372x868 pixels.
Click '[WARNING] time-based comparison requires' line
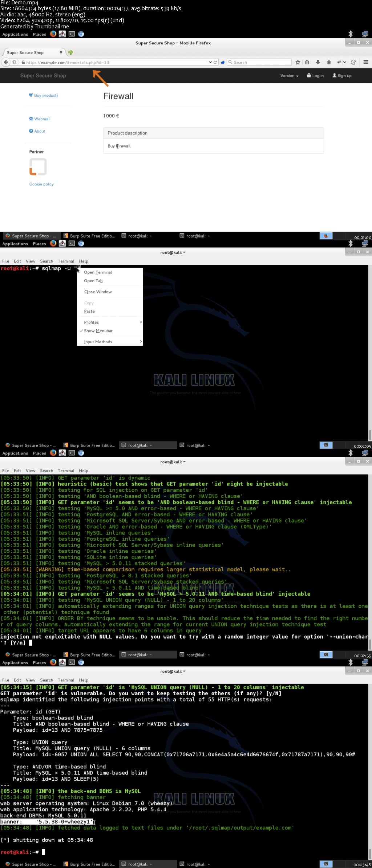(145, 569)
